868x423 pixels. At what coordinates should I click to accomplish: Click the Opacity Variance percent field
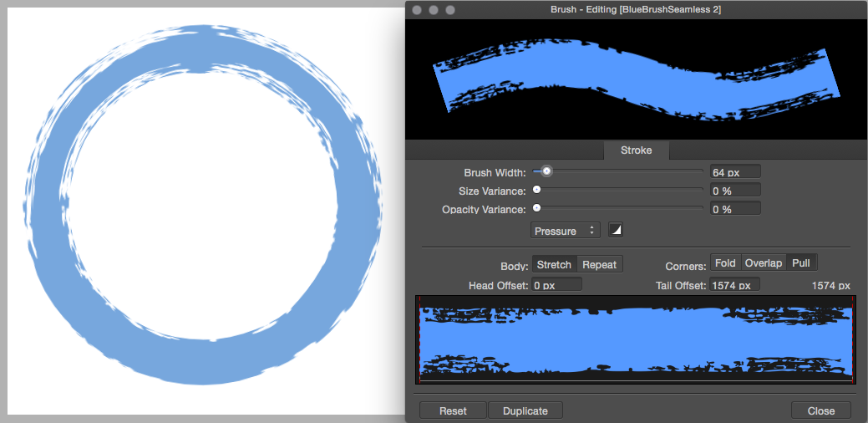735,209
